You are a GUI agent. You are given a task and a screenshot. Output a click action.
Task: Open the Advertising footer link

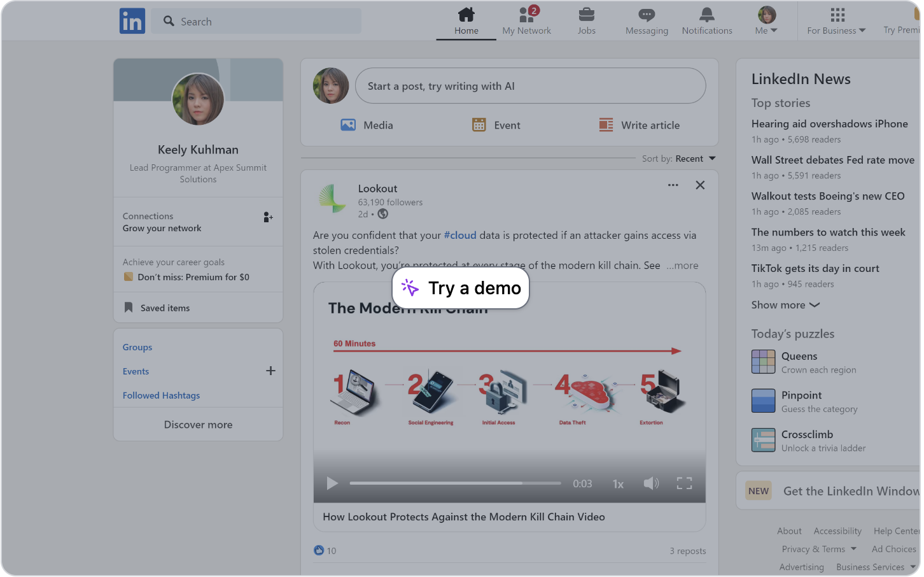click(x=801, y=567)
